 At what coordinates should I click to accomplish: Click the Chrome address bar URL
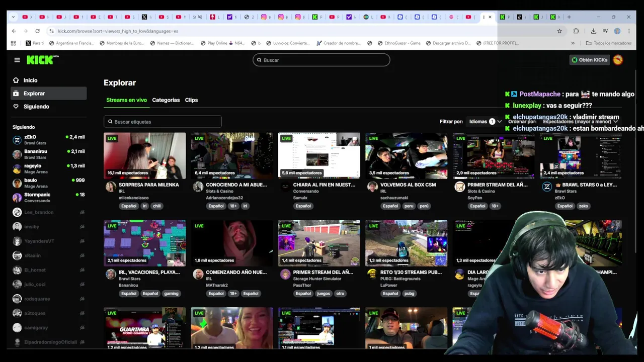pos(118,31)
